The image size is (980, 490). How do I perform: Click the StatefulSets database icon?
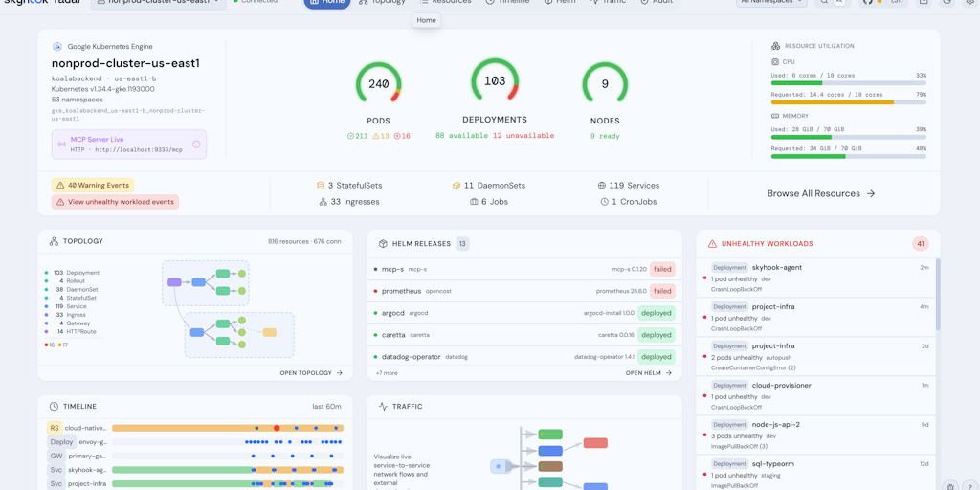pyautogui.click(x=321, y=186)
